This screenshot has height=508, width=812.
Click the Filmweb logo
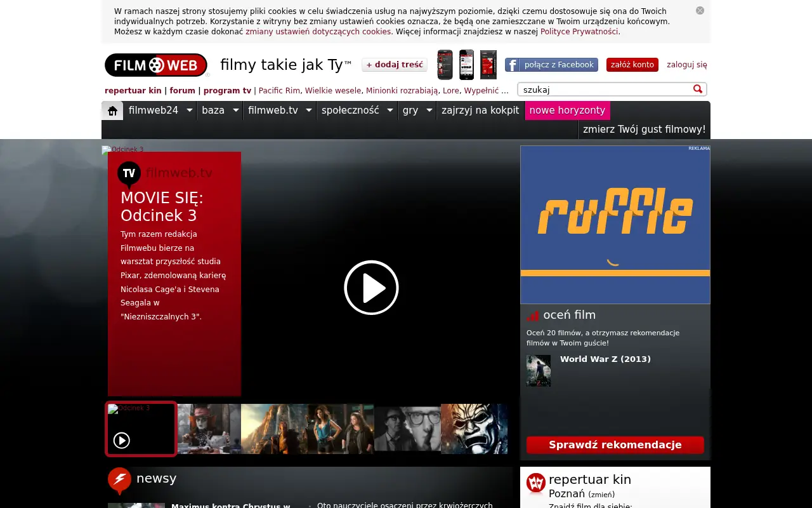156,65
